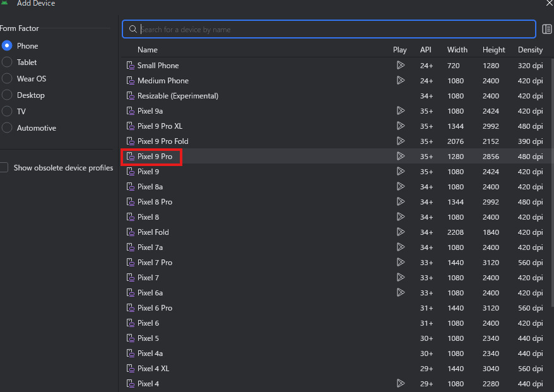The width and height of the screenshot is (554, 392).
Task: Enable Show obsolete device profiles checkbox
Action: pyautogui.click(x=4, y=167)
